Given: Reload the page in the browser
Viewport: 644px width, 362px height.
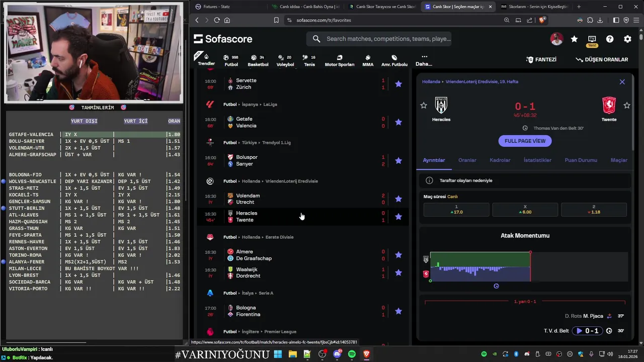Looking at the screenshot, I should (x=217, y=20).
